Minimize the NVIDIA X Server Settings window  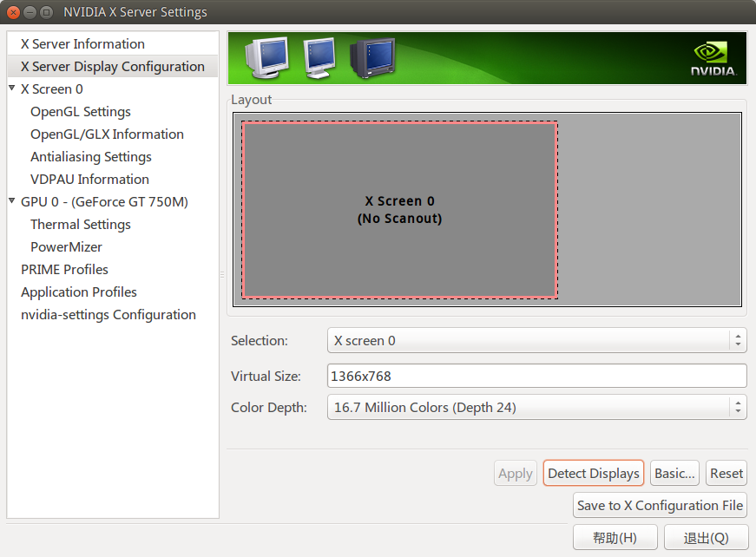30,12
